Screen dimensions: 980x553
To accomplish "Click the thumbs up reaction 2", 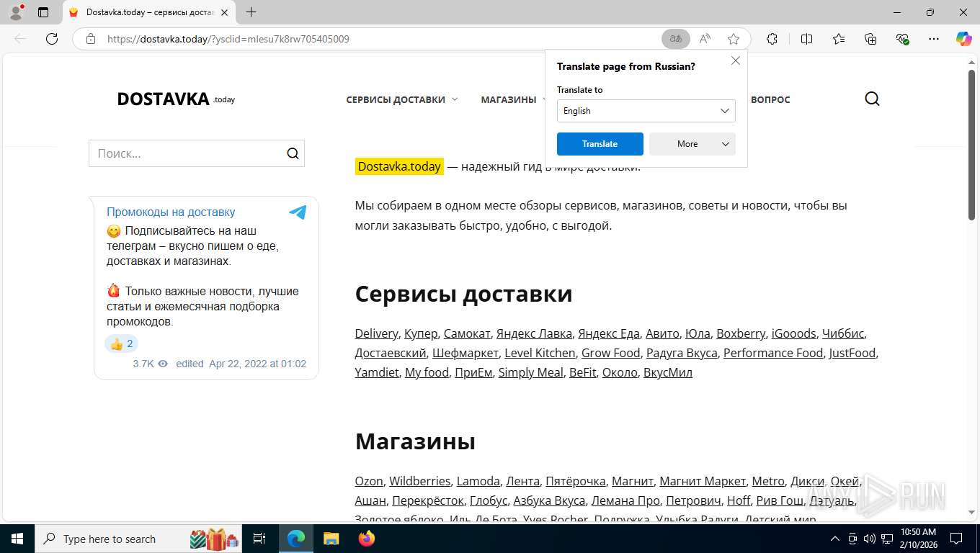I will pyautogui.click(x=121, y=343).
